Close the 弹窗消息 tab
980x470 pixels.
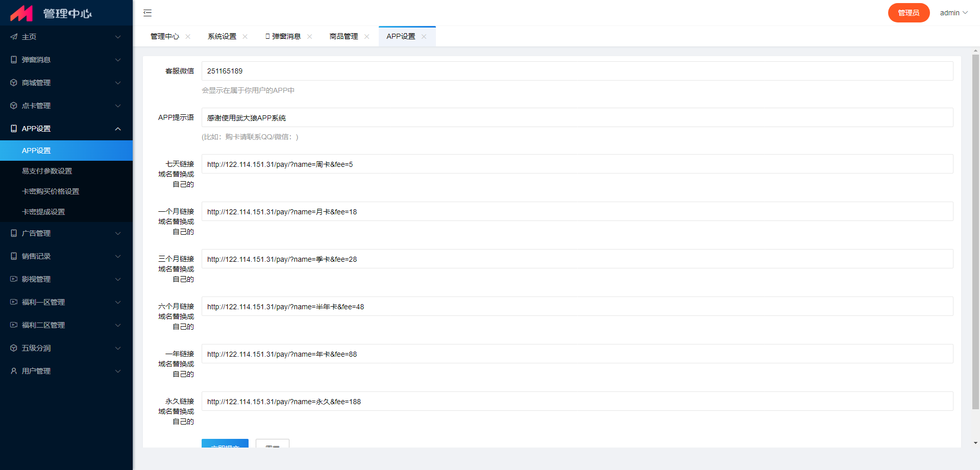click(309, 37)
